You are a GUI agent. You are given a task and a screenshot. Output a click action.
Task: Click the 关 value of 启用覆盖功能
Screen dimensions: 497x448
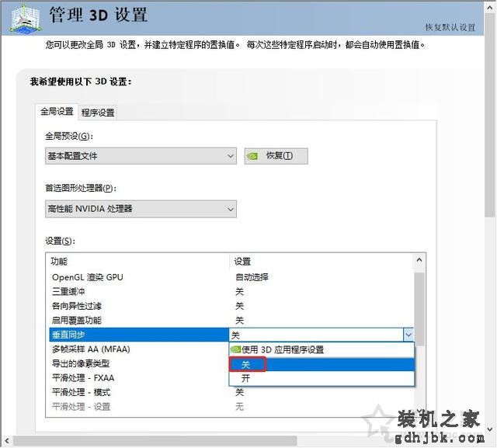(x=240, y=321)
